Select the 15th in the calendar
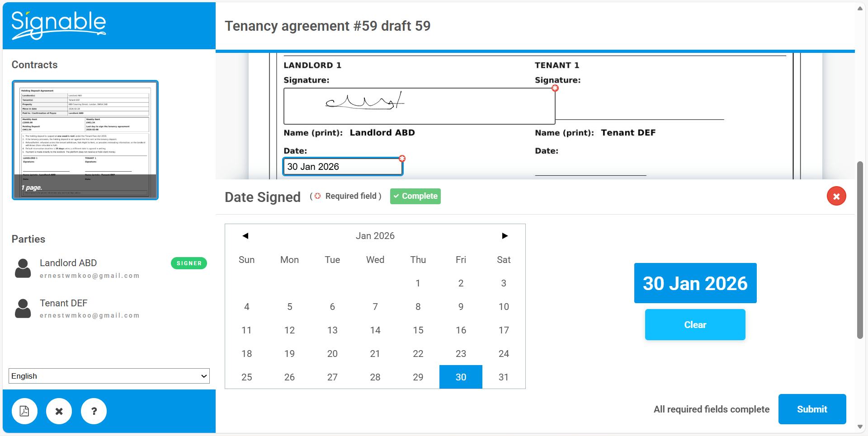The width and height of the screenshot is (868, 436). coord(418,330)
